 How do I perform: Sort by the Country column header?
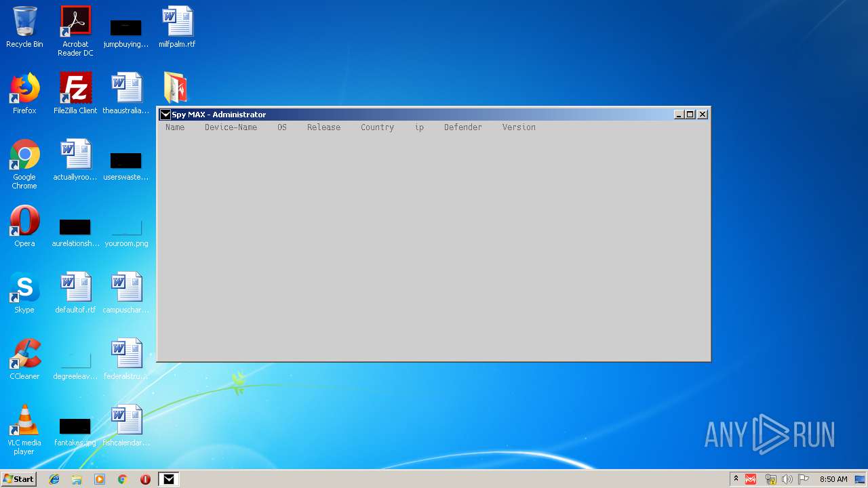377,127
